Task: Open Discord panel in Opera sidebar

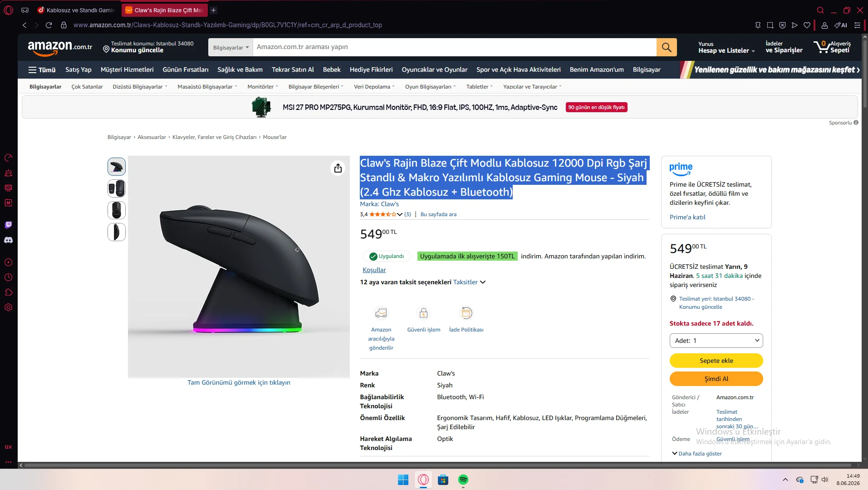Action: 8,240
